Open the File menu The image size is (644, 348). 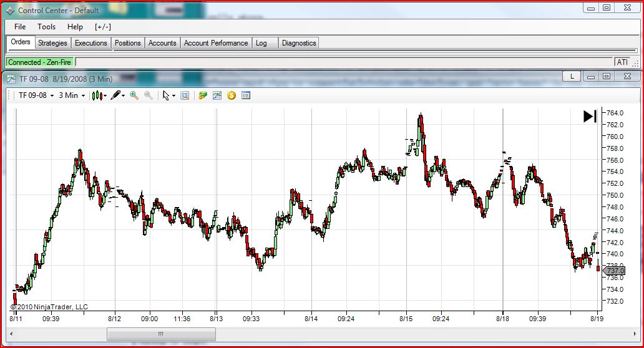[x=20, y=27]
